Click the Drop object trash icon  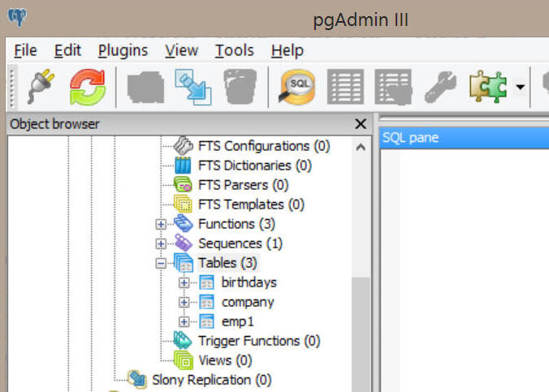pyautogui.click(x=240, y=87)
